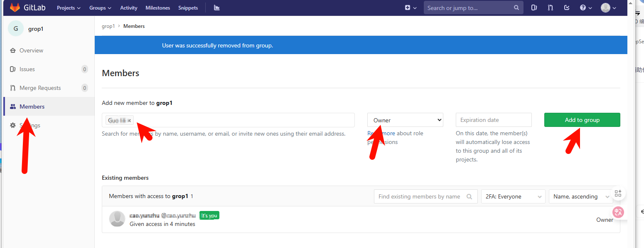The height and width of the screenshot is (248, 644).
Task: Open Snippets from the navbar
Action: pyautogui.click(x=188, y=8)
